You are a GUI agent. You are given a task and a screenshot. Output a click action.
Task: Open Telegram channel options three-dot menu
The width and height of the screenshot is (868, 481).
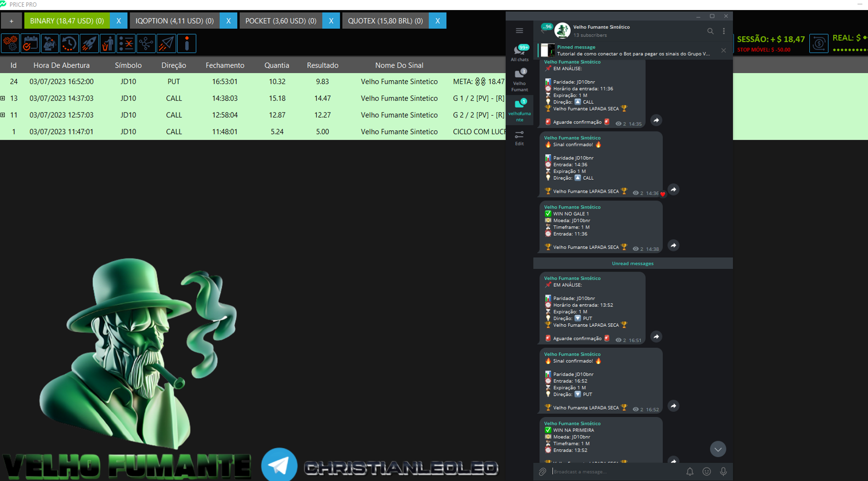pyautogui.click(x=724, y=31)
